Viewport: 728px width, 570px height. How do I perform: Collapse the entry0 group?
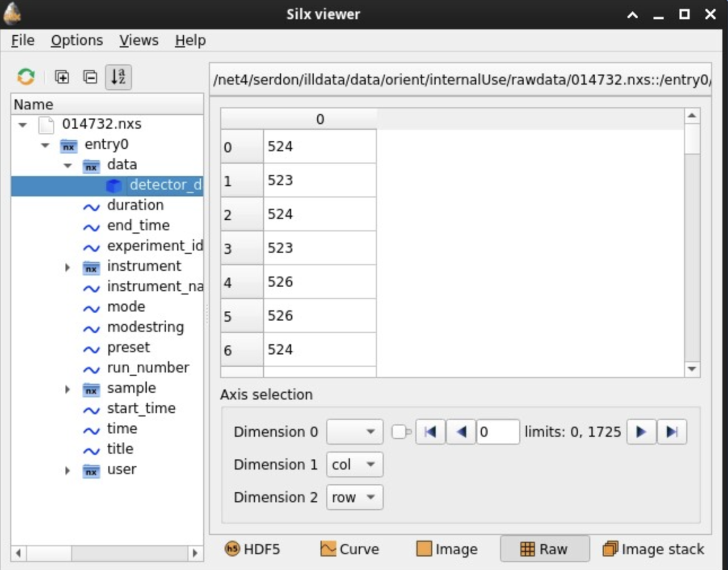point(45,146)
